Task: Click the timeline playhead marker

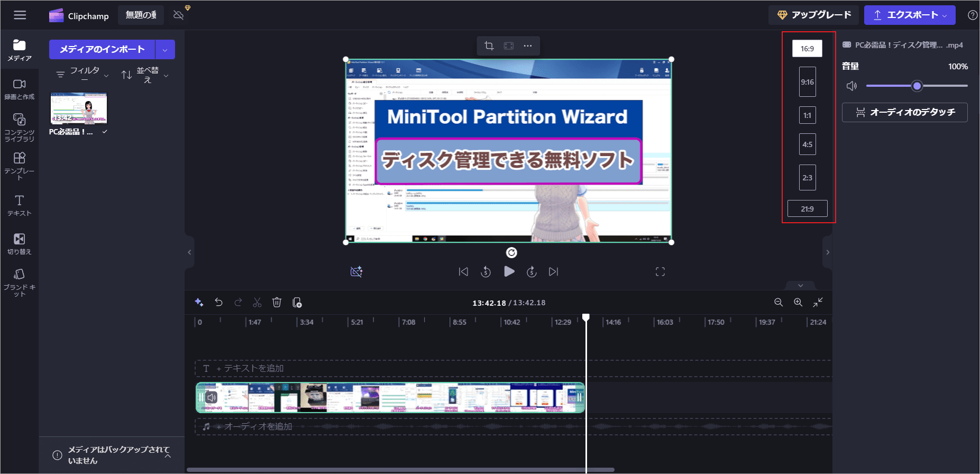Action: [x=586, y=317]
